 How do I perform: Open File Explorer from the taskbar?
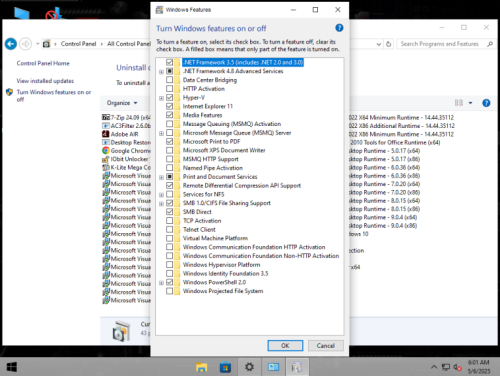(x=201, y=367)
